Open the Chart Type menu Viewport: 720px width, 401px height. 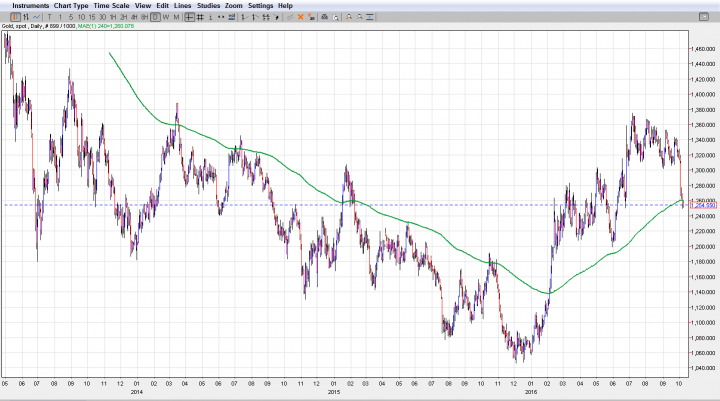click(71, 6)
